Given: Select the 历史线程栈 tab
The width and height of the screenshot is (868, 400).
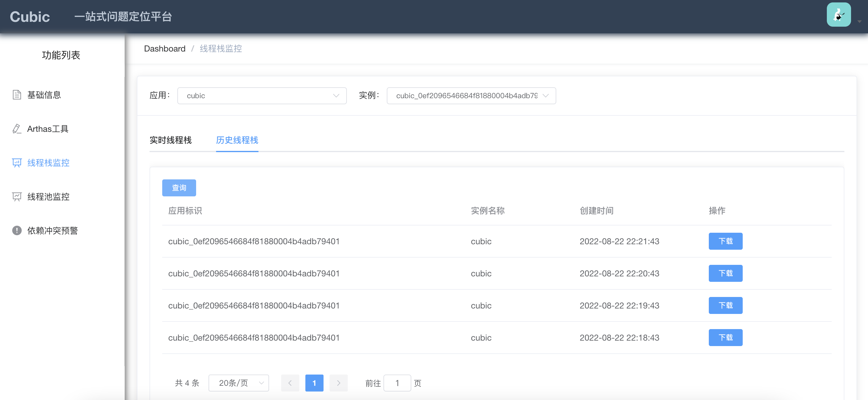Looking at the screenshot, I should 237,140.
